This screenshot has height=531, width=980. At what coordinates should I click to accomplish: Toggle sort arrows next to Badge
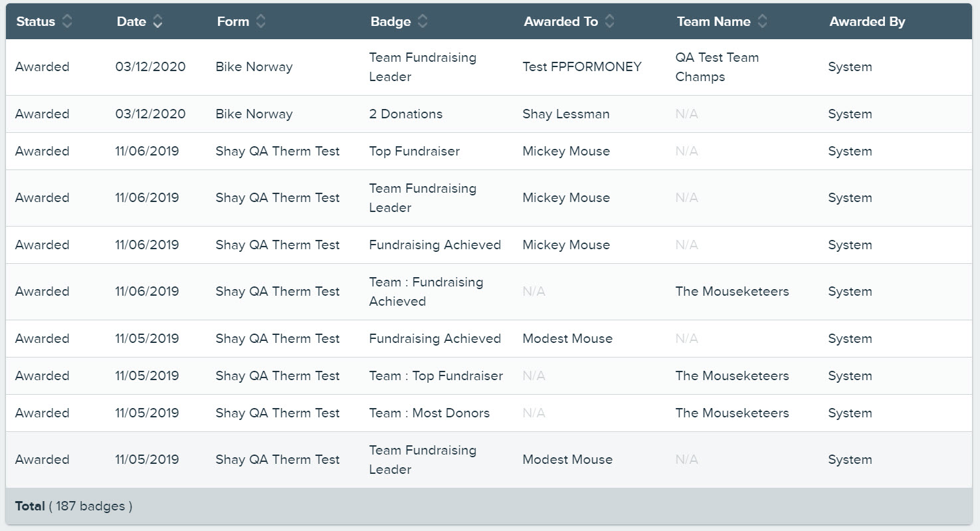pyautogui.click(x=423, y=21)
